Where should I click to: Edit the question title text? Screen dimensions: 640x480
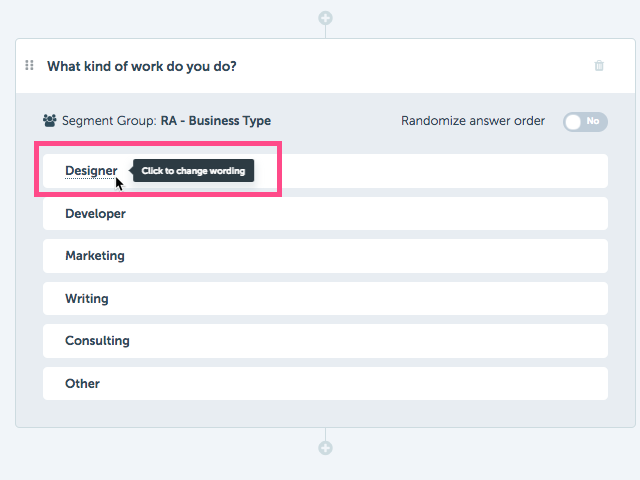142,66
